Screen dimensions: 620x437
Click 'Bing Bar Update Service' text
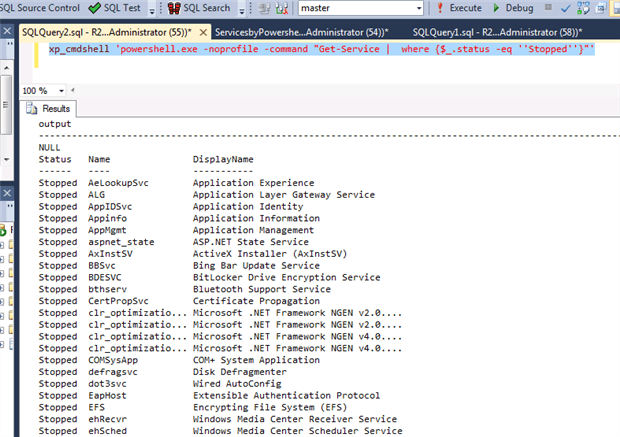pyautogui.click(x=256, y=266)
